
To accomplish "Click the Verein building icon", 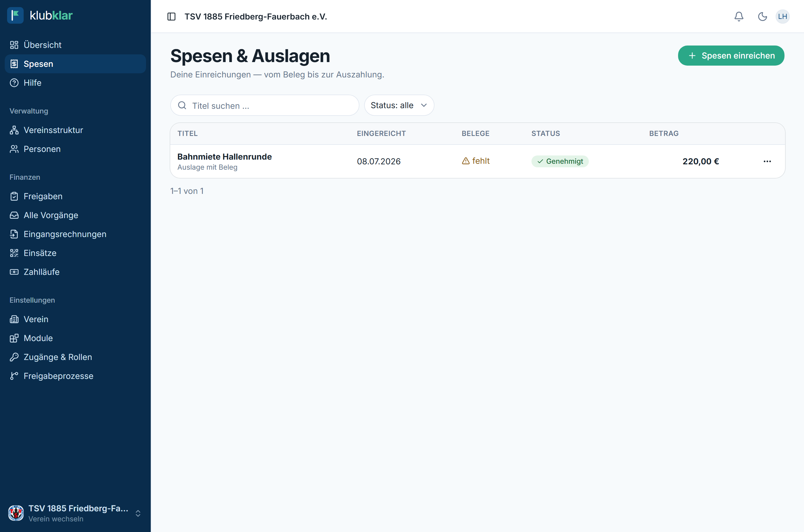I will (x=14, y=319).
